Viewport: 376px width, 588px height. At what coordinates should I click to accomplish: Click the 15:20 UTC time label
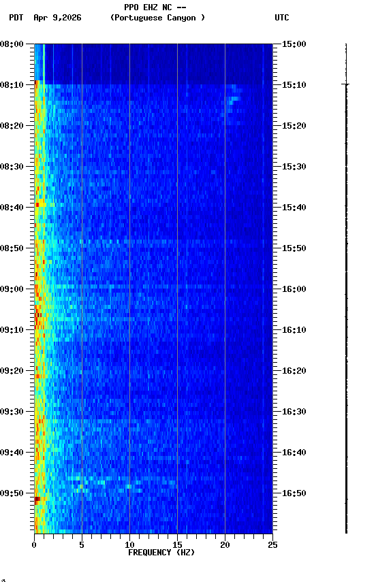[294, 126]
